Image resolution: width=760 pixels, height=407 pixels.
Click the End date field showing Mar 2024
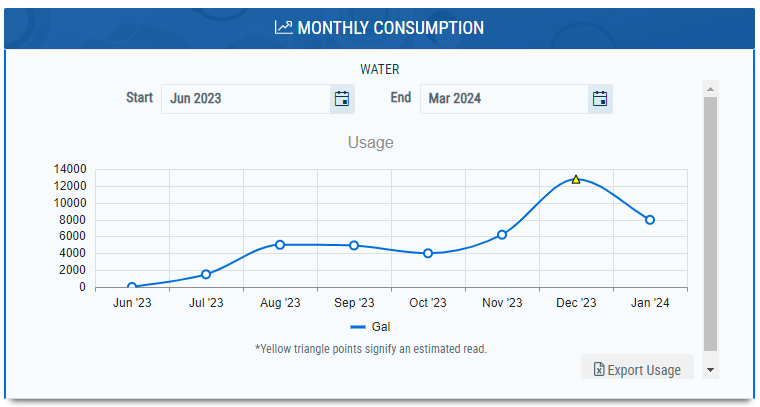pos(504,99)
